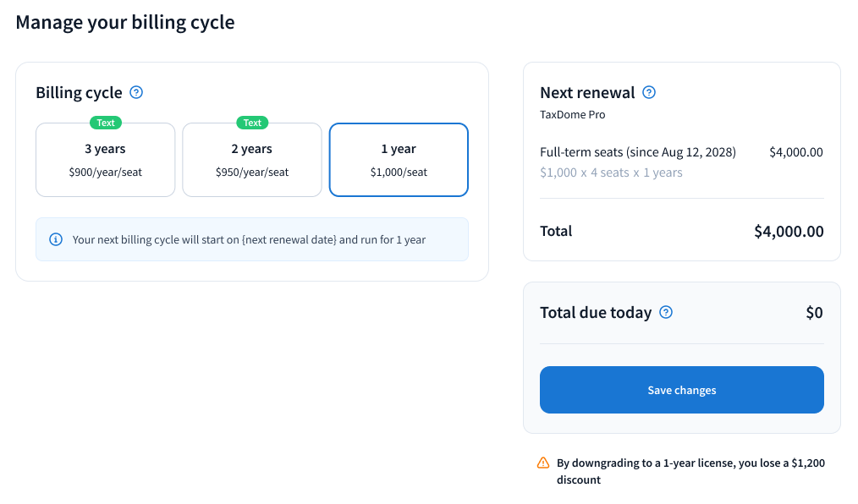Click the TaxDome Pro plan label
Screen dimensions: 858x504
572,114
